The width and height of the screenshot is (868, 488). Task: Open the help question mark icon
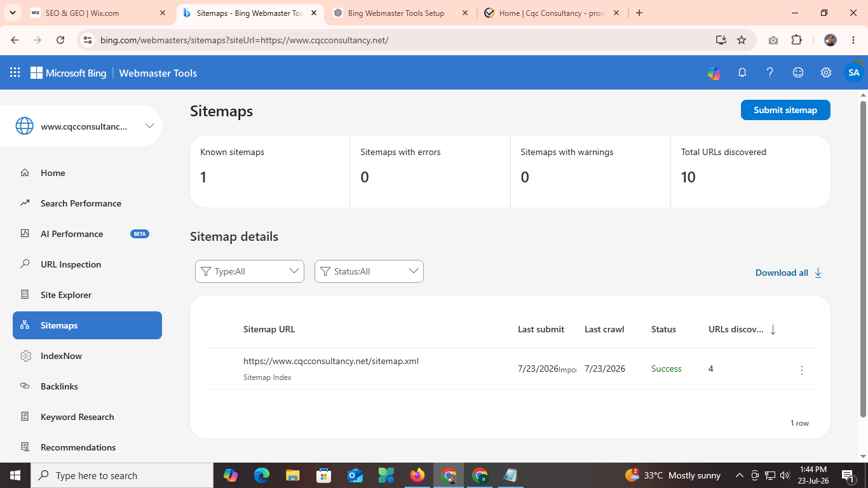(x=770, y=73)
